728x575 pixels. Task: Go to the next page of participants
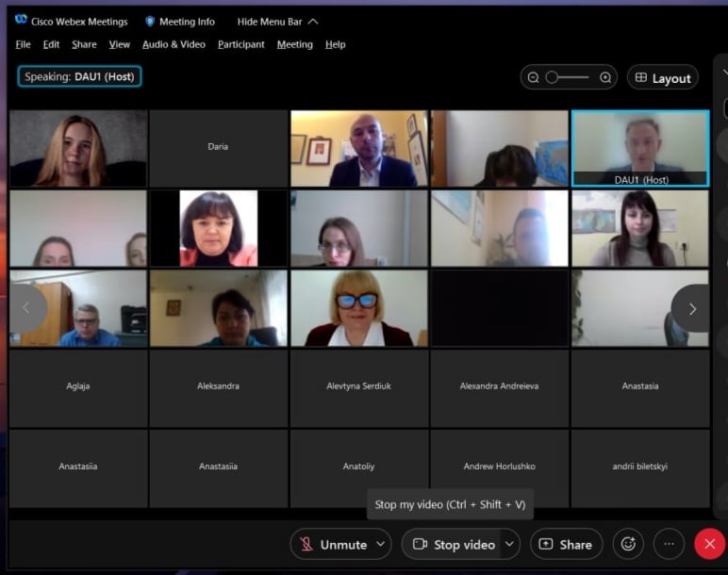pos(692,308)
